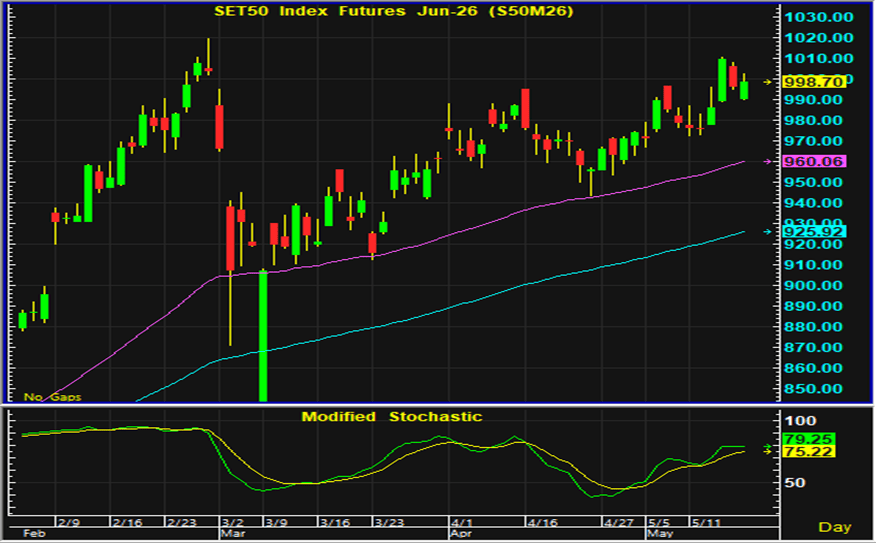The width and height of the screenshot is (876, 543).
Task: Click the Apr month label
Action: coord(461,534)
